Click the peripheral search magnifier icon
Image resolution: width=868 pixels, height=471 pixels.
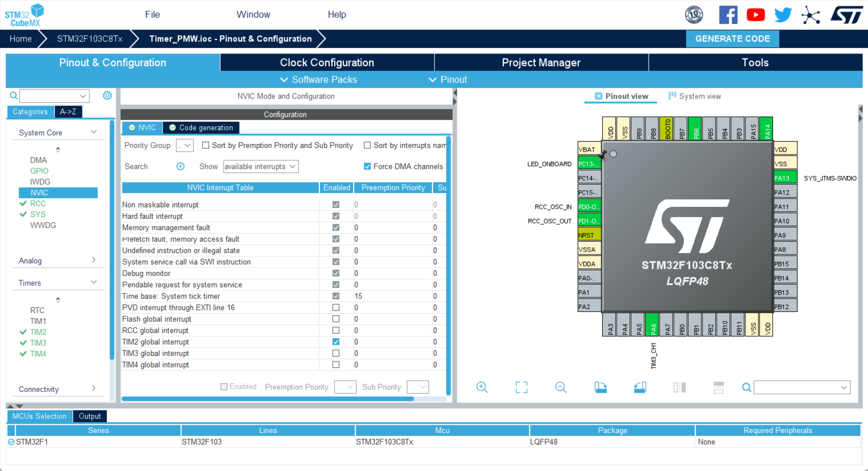pos(14,95)
